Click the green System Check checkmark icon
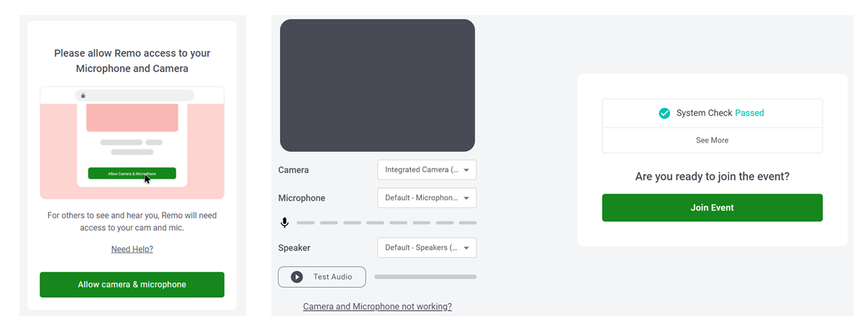Viewport: 868px width, 334px height. pos(664,113)
